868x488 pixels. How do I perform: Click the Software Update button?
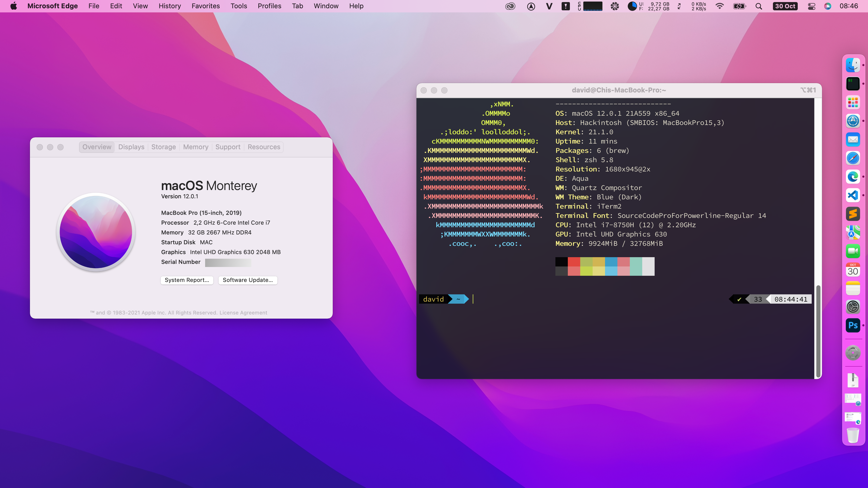(248, 280)
